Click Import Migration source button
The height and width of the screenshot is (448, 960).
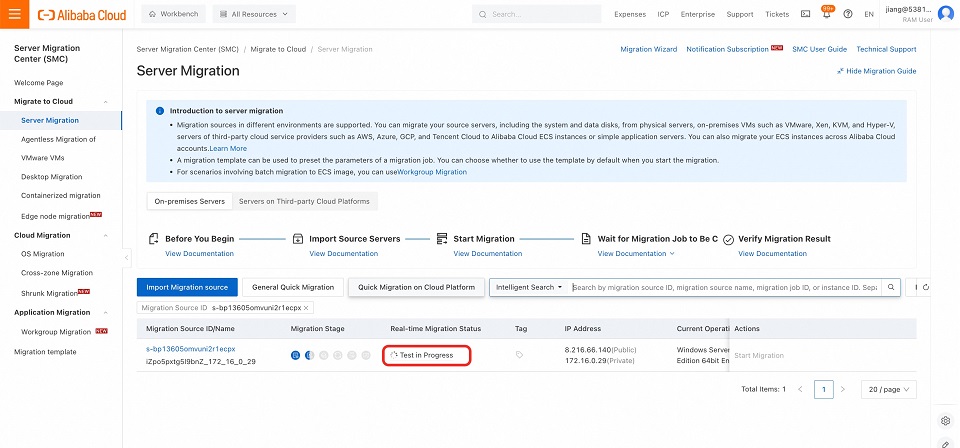pos(187,288)
